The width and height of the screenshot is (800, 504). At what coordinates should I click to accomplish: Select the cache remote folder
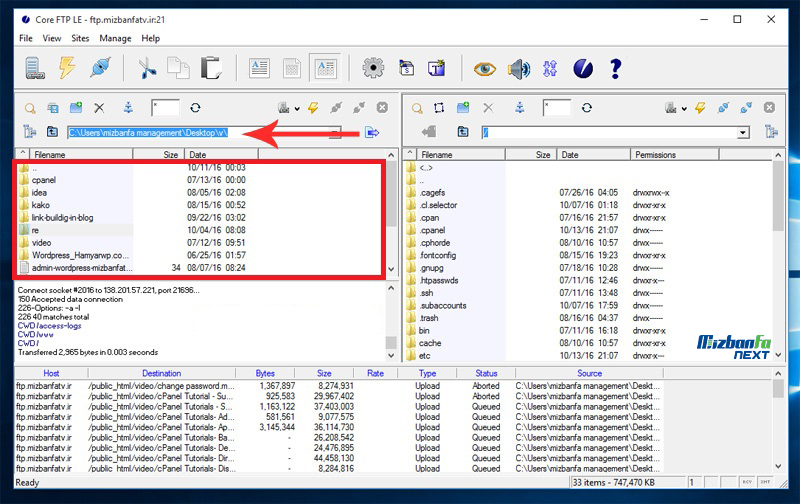(x=430, y=343)
